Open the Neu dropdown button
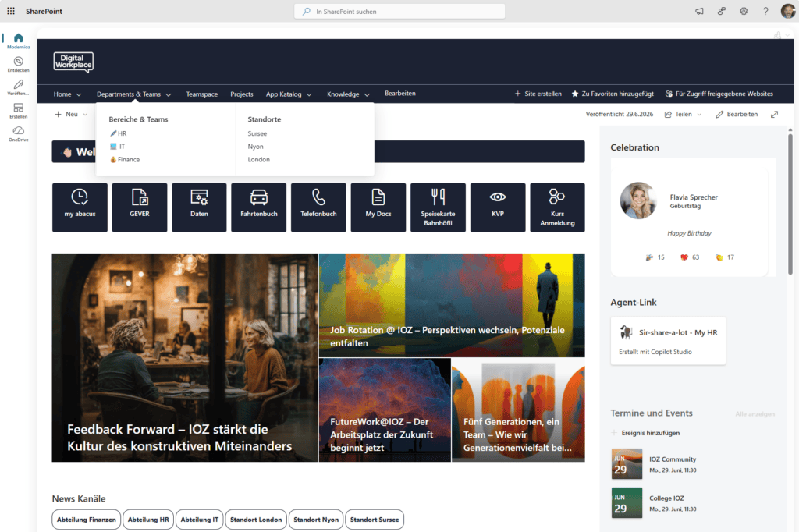Screen dimensions: 799x532 tap(71, 114)
